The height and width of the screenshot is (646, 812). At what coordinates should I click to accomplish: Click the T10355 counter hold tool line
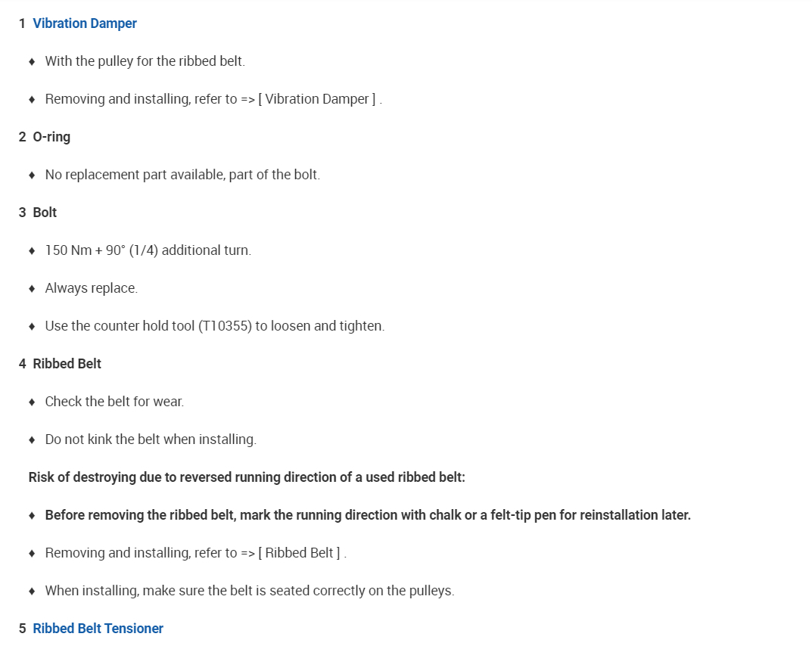(x=214, y=326)
